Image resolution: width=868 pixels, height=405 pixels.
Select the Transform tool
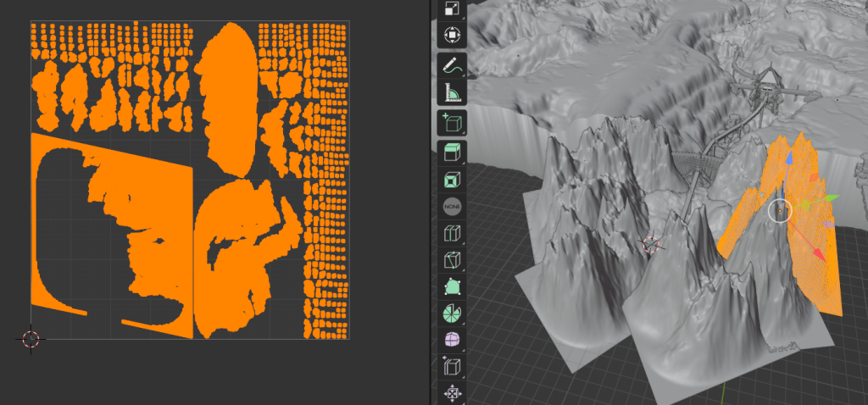point(453,36)
